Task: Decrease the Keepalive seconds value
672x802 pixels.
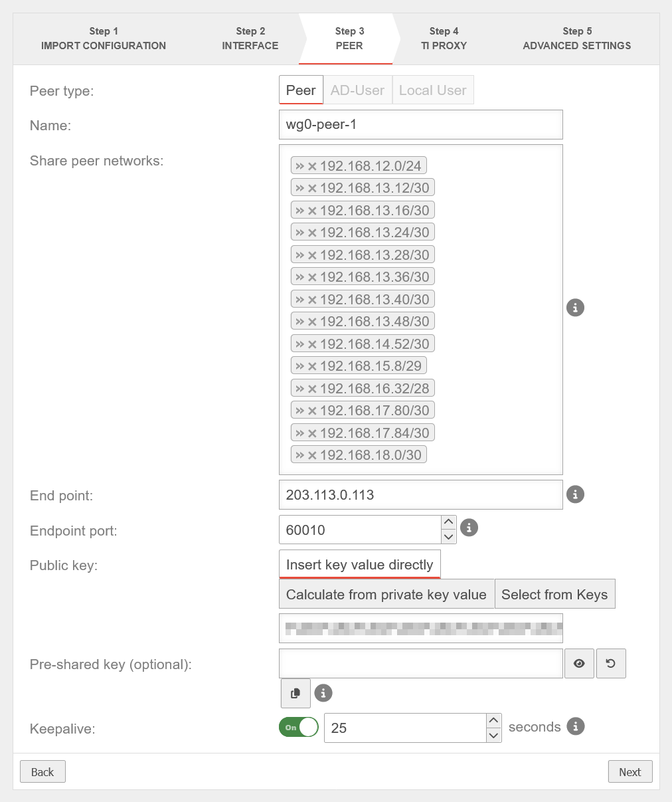Action: (493, 735)
